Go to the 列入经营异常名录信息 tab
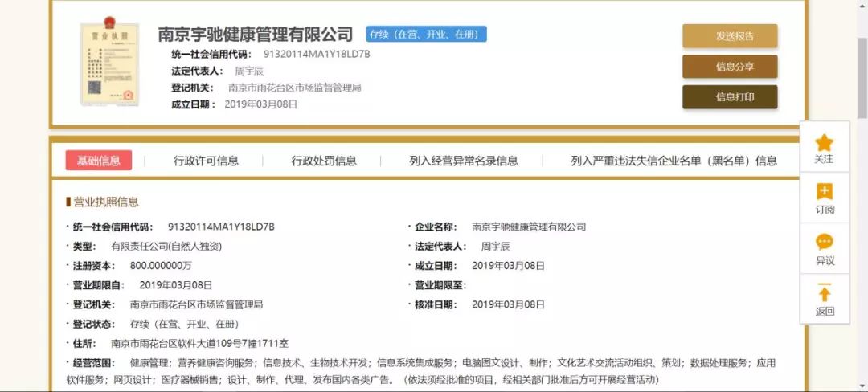 [x=464, y=161]
